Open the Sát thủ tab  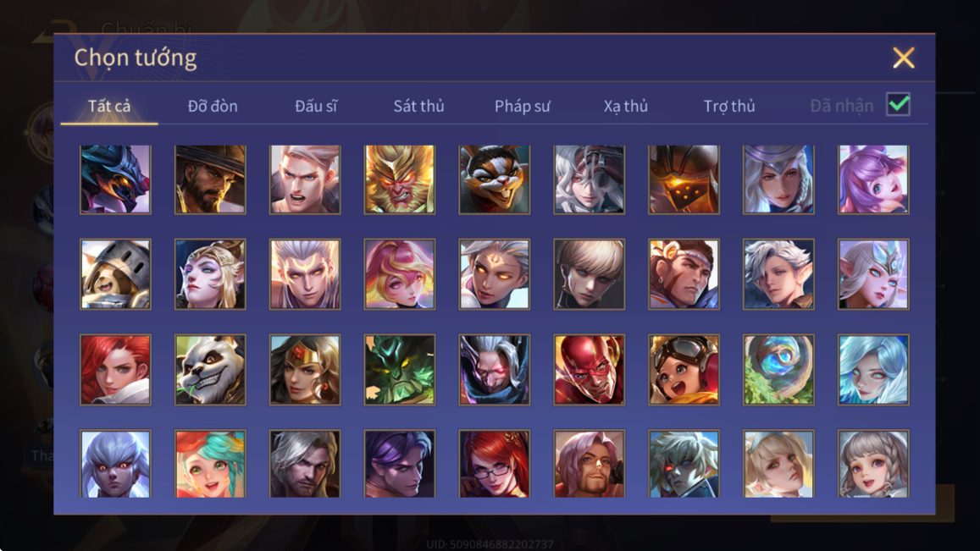(x=418, y=106)
